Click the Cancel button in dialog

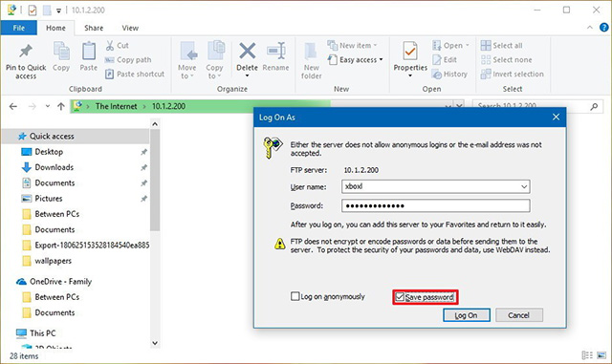click(x=518, y=315)
